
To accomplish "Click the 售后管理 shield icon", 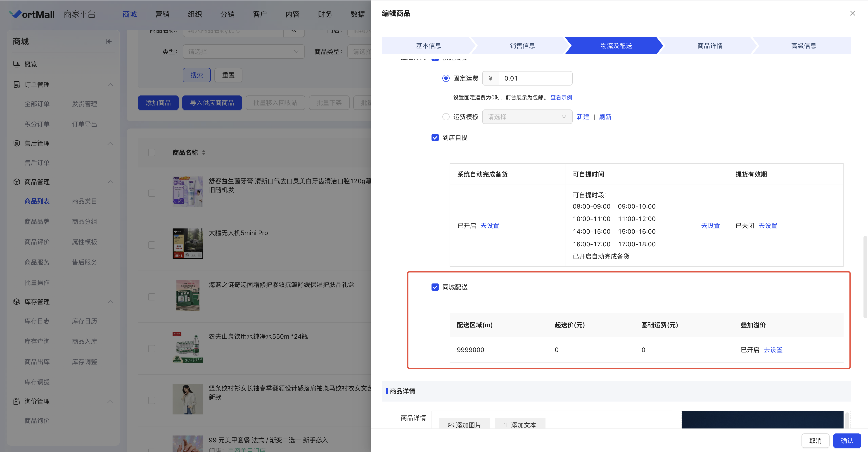I will 17,143.
